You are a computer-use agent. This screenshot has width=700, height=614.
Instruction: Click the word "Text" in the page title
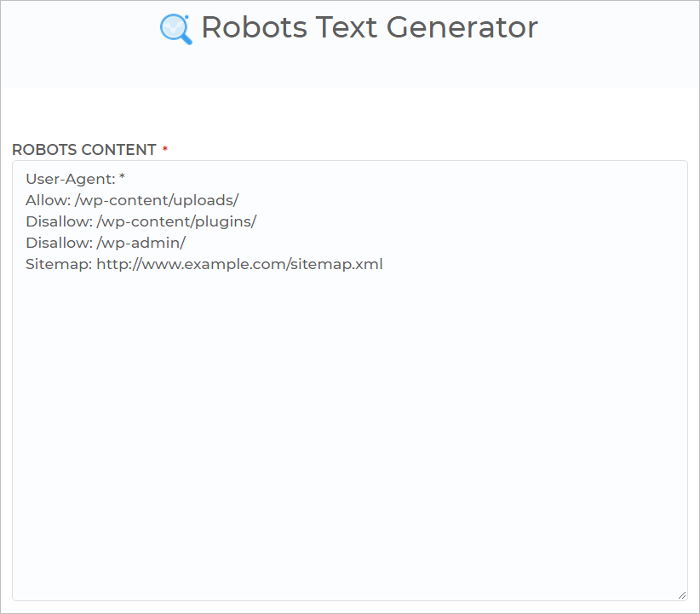coord(347,28)
